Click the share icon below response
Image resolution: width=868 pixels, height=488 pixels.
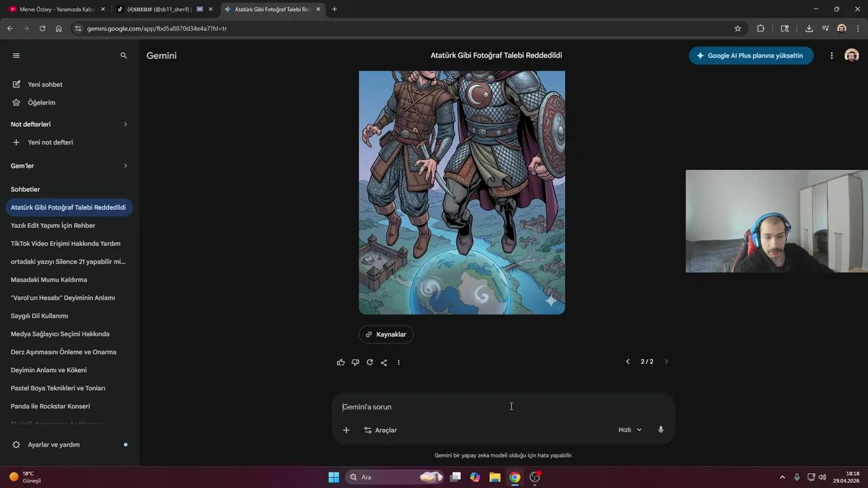[x=384, y=363]
